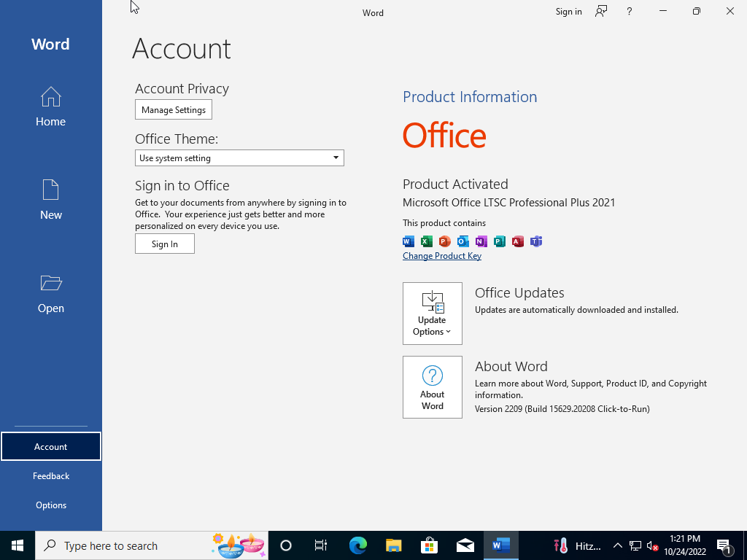
Task: Select the OneNote product icon
Action: pyautogui.click(x=481, y=241)
